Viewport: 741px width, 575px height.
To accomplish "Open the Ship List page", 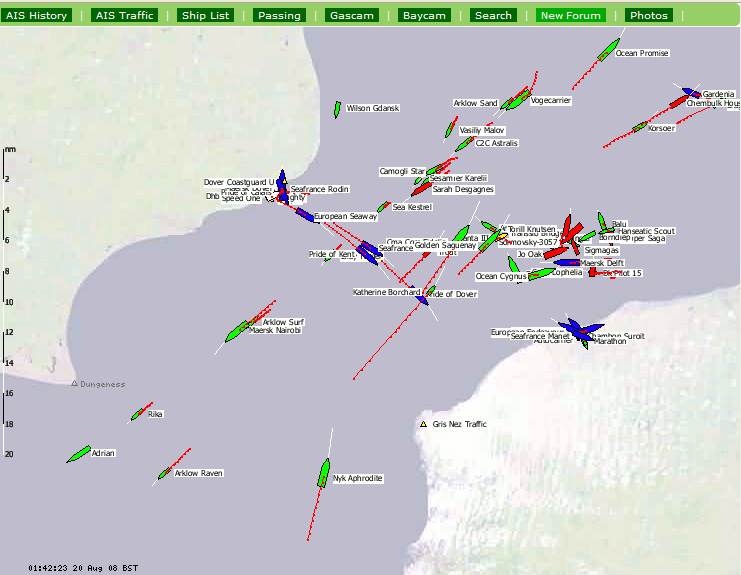I will (x=205, y=16).
